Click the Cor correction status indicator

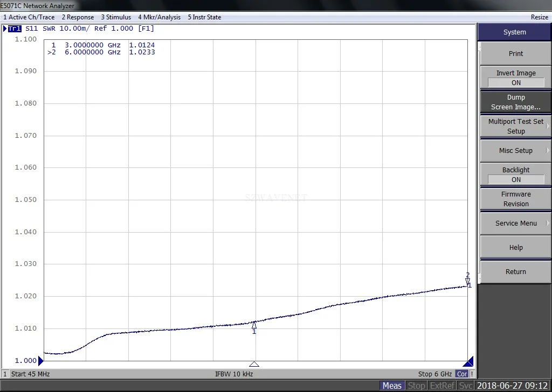click(462, 374)
